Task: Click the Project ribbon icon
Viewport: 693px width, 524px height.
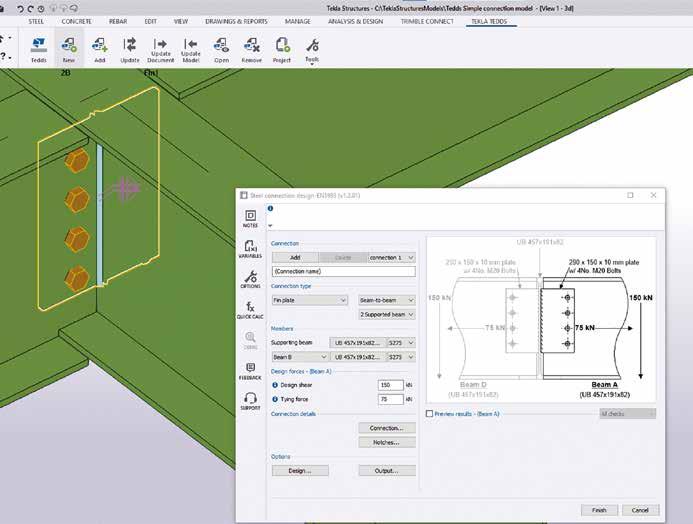Action: tap(282, 49)
